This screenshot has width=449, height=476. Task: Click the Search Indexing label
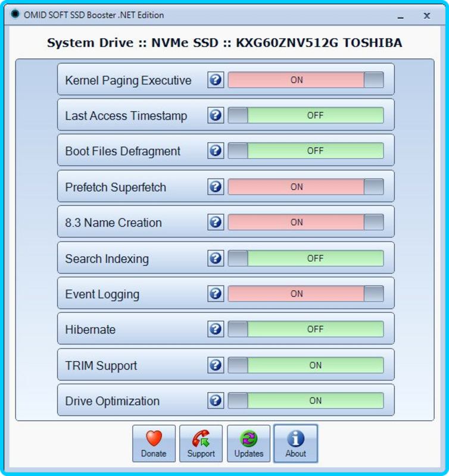click(x=107, y=259)
